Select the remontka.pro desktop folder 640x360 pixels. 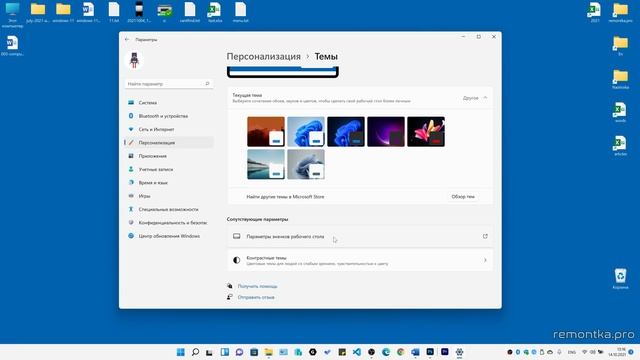pos(620,12)
